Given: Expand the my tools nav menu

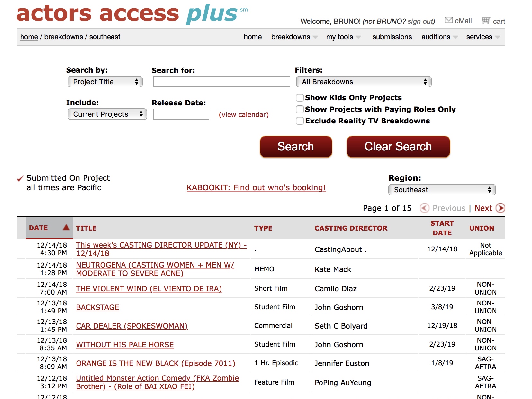Looking at the screenshot, I should point(344,37).
